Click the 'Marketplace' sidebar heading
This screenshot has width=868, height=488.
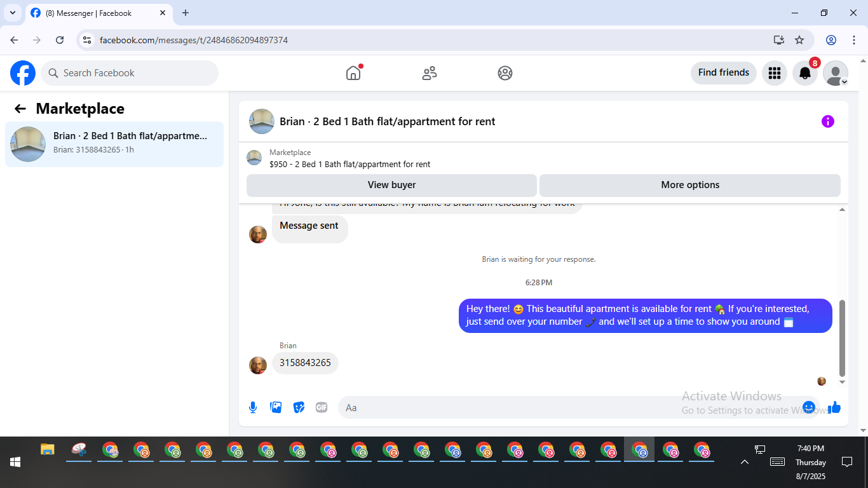pos(80,109)
